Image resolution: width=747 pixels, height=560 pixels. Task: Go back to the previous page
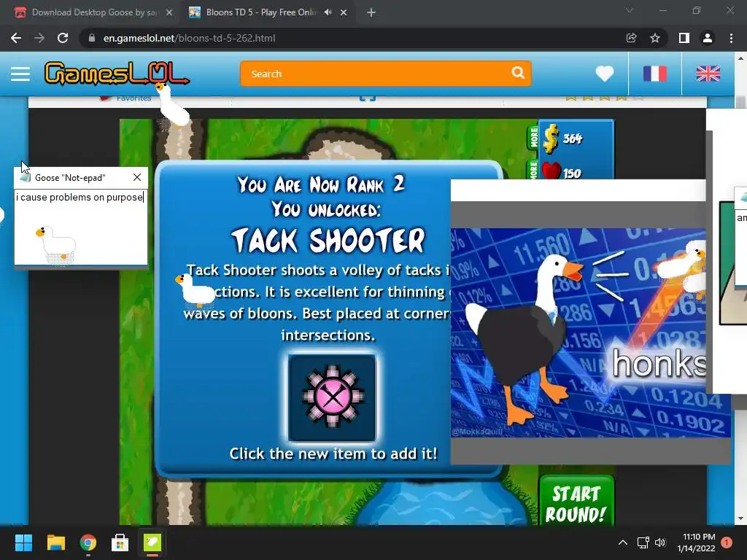[16, 38]
